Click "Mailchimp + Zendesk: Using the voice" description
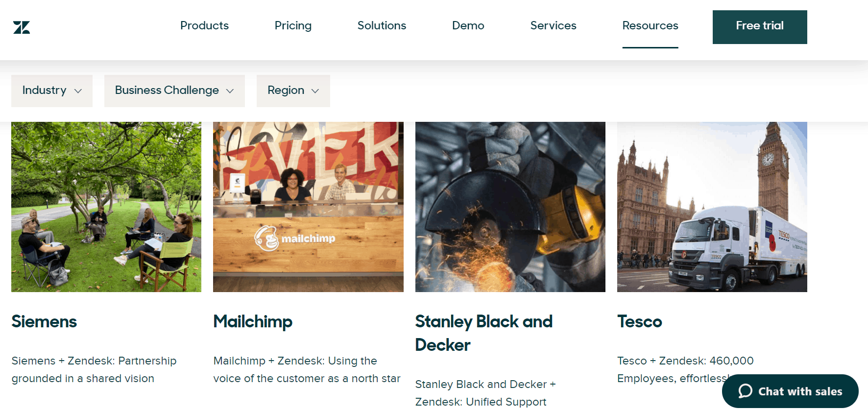This screenshot has height=410, width=868. pos(307,369)
